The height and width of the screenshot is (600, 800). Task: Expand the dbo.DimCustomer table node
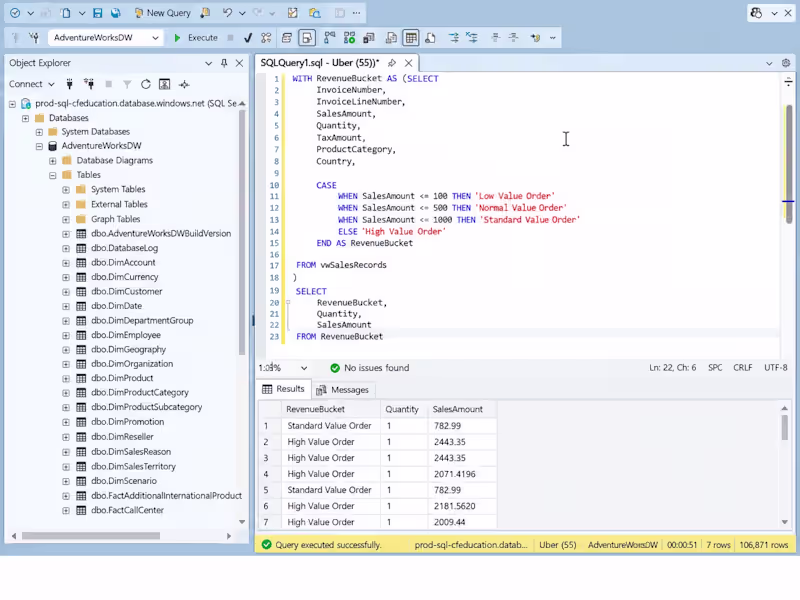click(x=66, y=292)
